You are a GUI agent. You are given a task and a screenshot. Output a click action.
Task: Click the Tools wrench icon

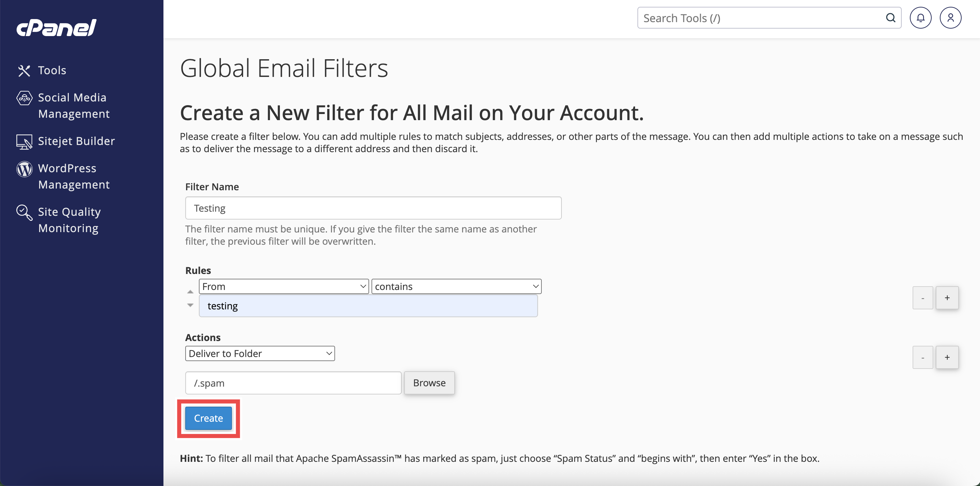tap(24, 70)
